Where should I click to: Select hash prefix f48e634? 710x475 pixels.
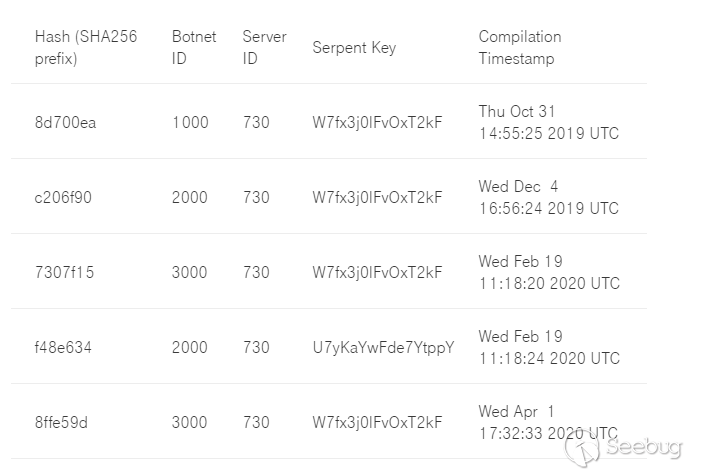point(64,347)
